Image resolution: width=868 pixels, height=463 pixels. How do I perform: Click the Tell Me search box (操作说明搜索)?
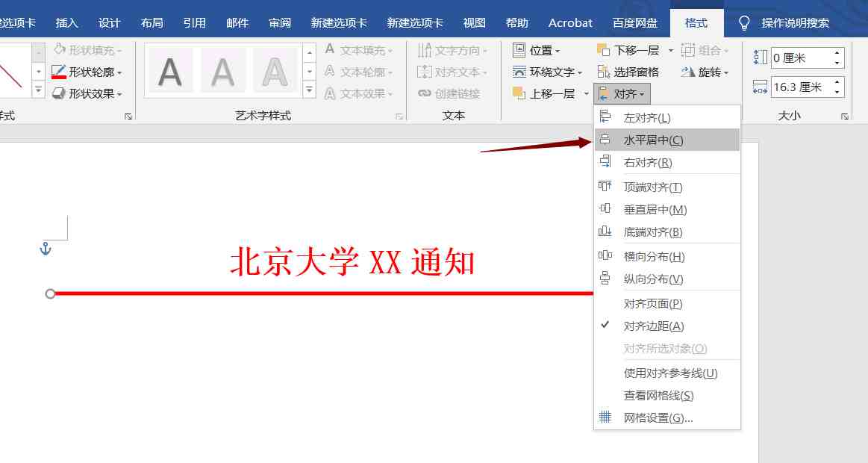(x=796, y=22)
